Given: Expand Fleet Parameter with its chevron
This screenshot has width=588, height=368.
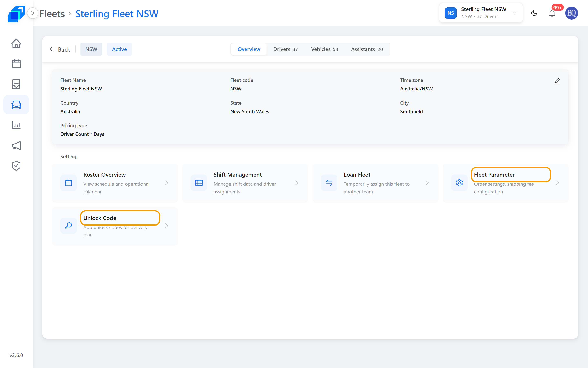Looking at the screenshot, I should (x=557, y=183).
